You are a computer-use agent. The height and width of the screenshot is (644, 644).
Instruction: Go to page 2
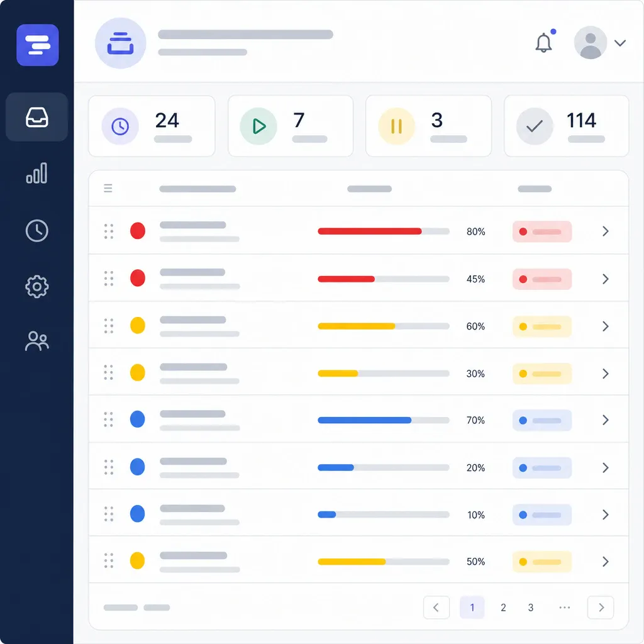503,608
